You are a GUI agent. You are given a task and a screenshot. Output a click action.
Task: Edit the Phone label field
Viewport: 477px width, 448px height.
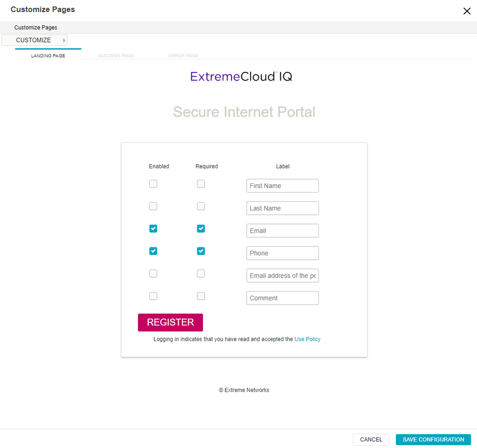click(283, 253)
